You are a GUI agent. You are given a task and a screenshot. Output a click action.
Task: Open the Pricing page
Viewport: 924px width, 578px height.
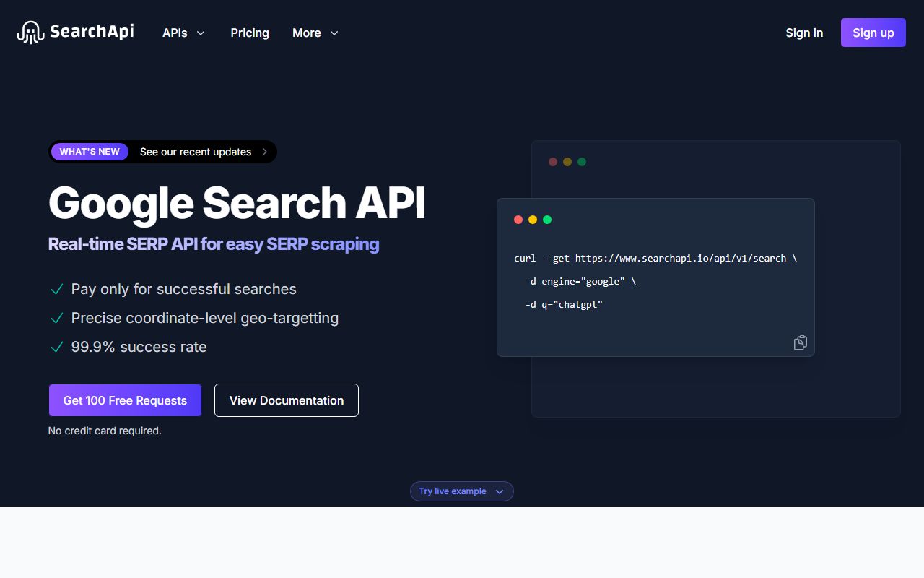(x=250, y=33)
